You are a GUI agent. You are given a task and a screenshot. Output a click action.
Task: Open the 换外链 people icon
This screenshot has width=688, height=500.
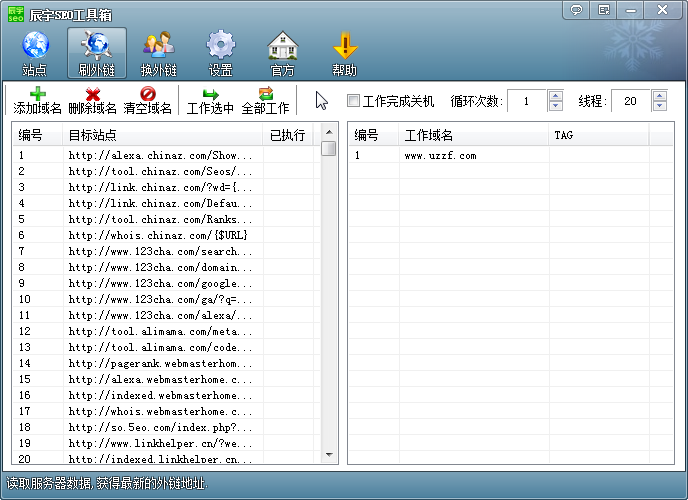click(158, 54)
